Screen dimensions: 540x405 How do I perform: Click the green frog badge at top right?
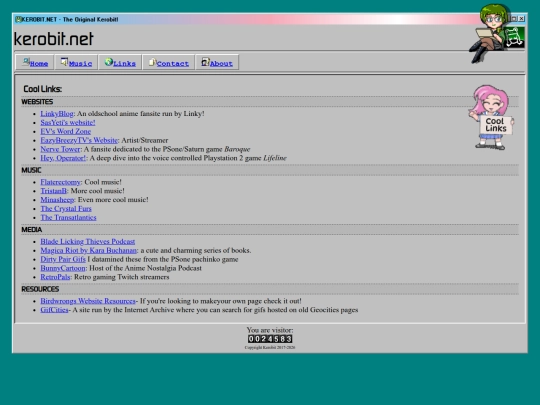tap(515, 37)
